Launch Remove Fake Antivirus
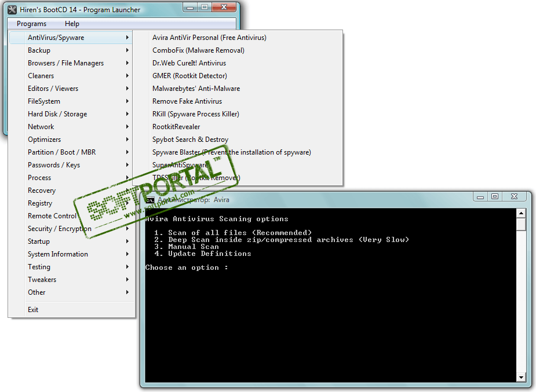This screenshot has height=392, width=536. [x=238, y=101]
